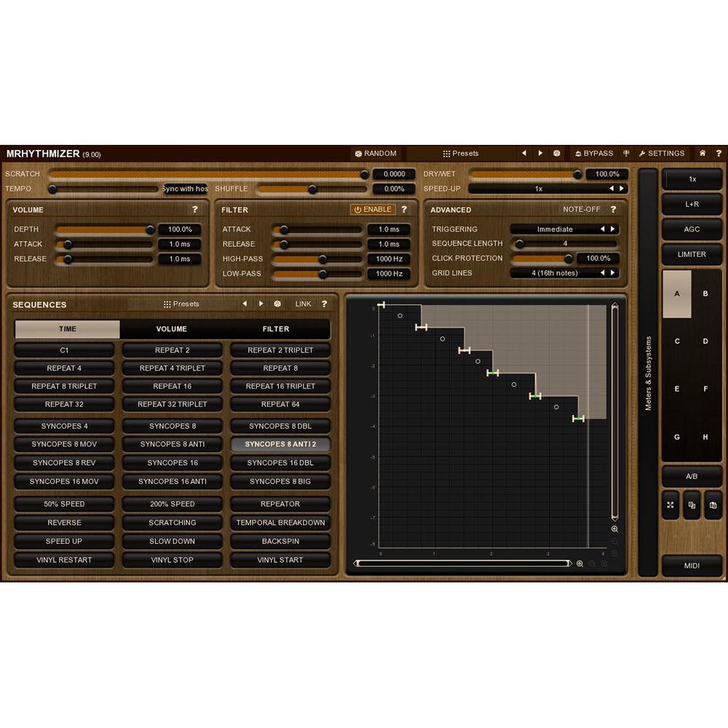
Task: Click the copy A to B icon below A/B
Action: click(x=692, y=505)
